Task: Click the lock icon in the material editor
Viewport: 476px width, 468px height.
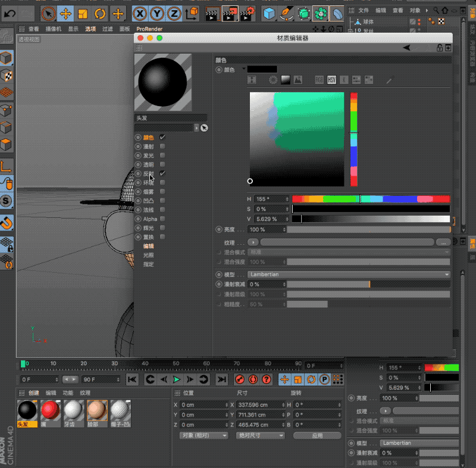Action: click(x=439, y=48)
